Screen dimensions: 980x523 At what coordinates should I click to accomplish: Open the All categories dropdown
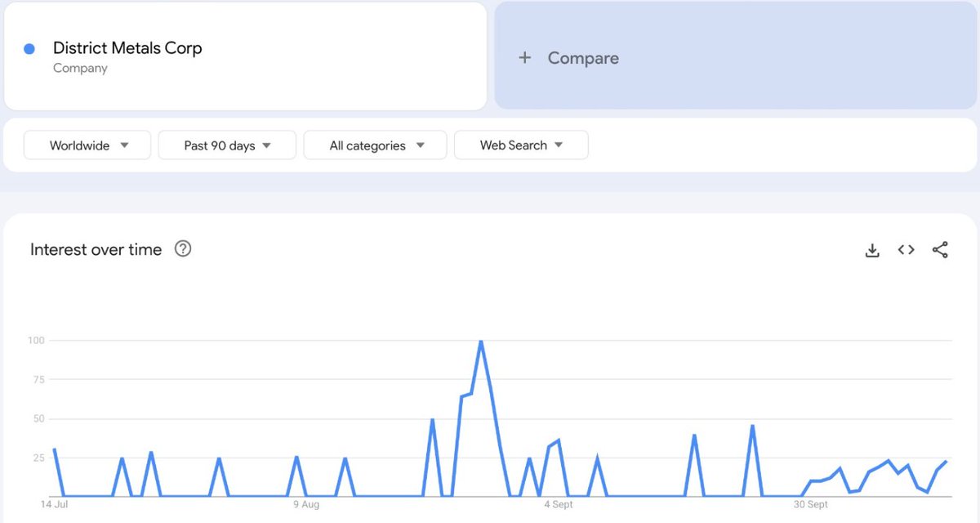click(375, 145)
